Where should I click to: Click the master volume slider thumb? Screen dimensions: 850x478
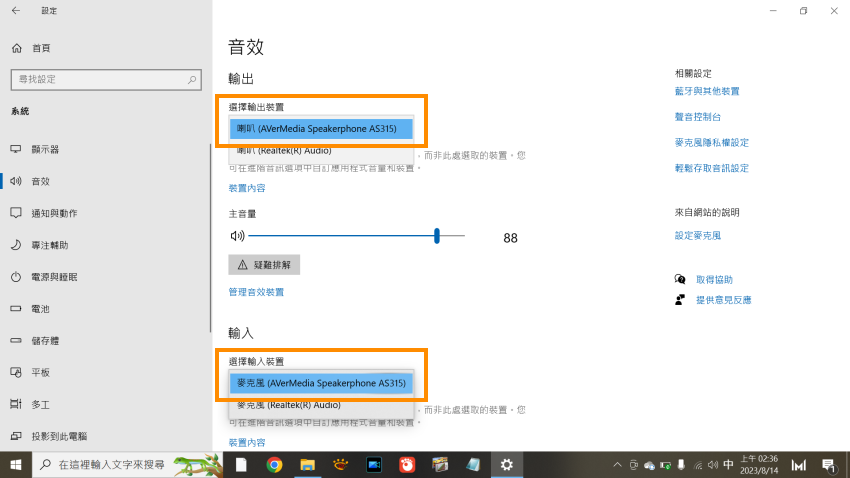[x=436, y=236]
